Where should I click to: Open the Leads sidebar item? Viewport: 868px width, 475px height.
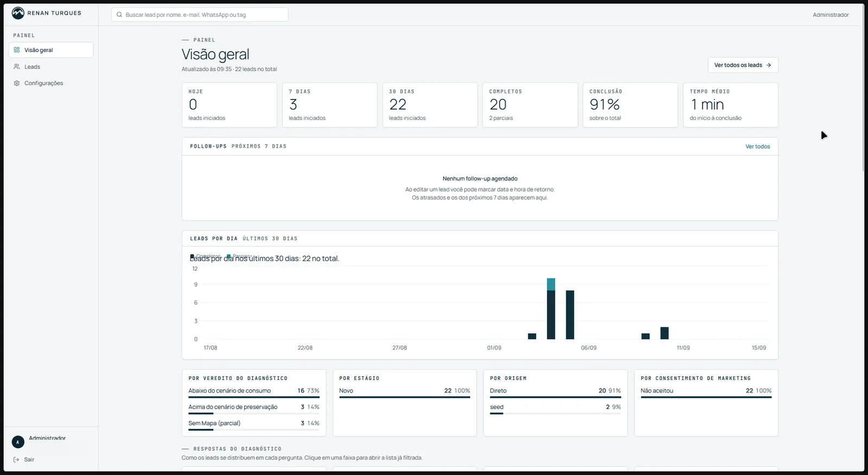pos(51,67)
